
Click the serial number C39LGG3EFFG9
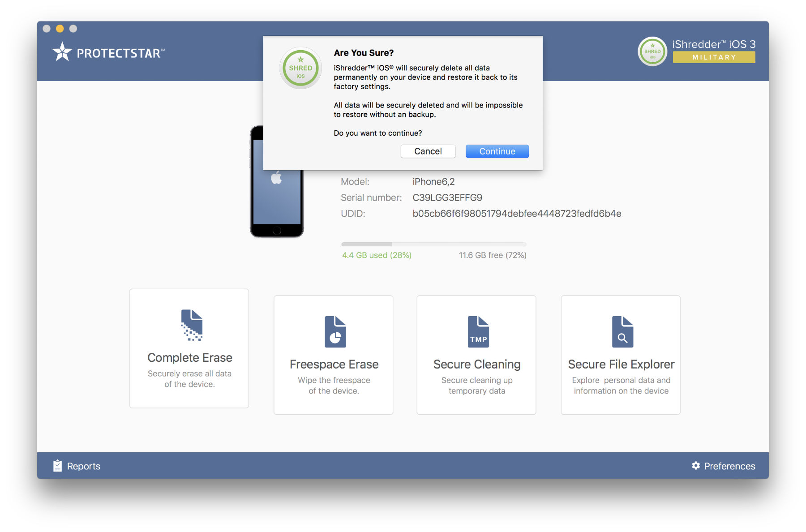pyautogui.click(x=447, y=197)
